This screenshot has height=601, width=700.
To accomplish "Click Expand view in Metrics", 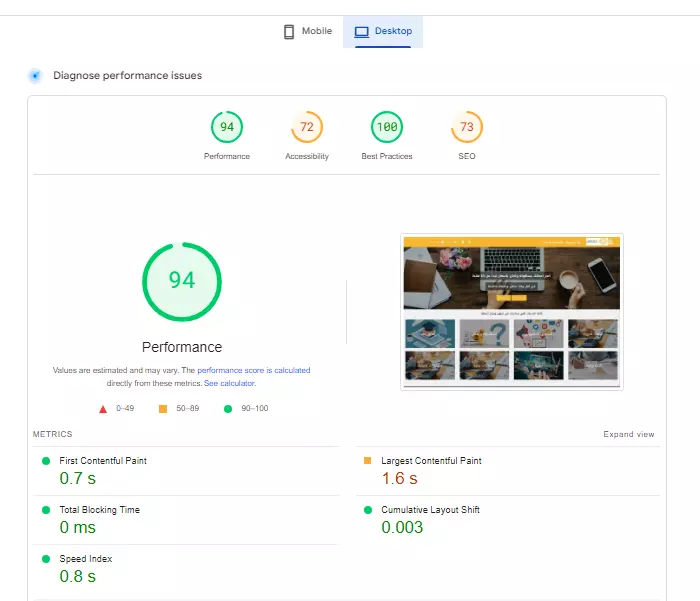I will pyautogui.click(x=629, y=434).
